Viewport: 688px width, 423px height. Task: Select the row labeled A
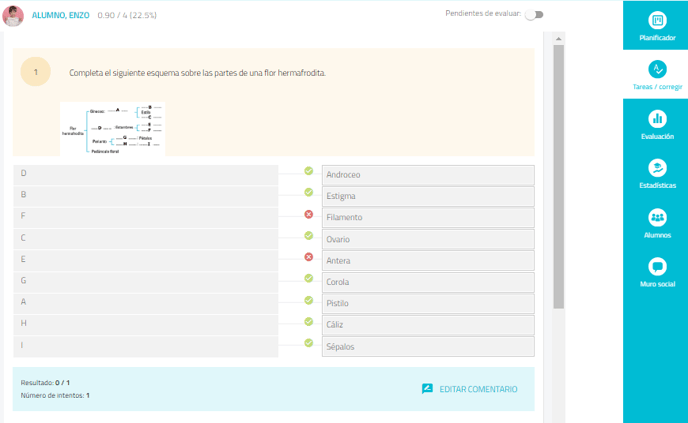[x=146, y=304]
